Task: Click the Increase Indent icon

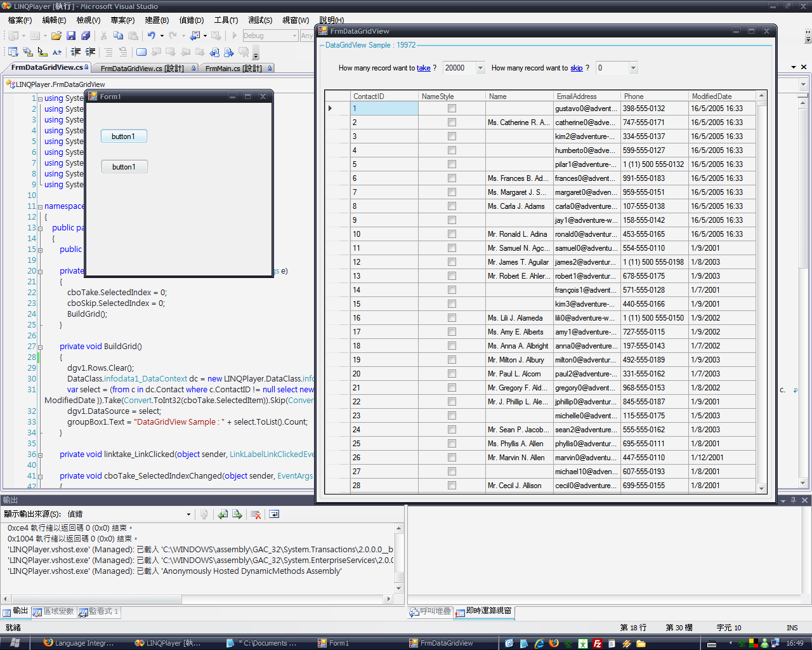Action: click(x=90, y=52)
